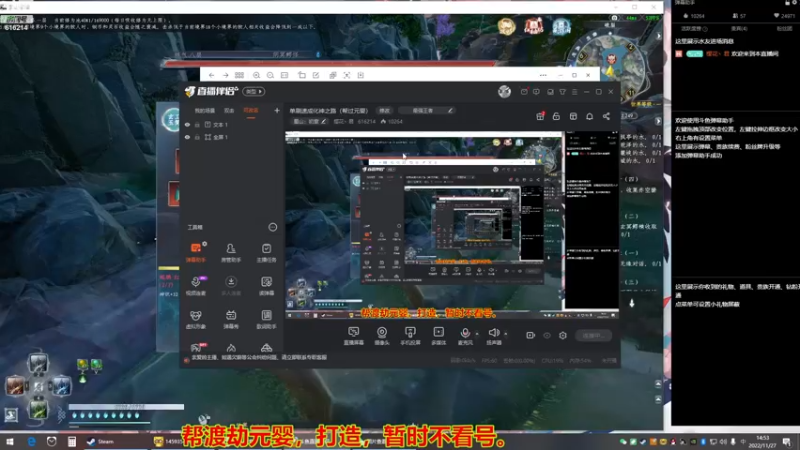Open the lyrics helper tool icon
800x450 pixels.
266,319
